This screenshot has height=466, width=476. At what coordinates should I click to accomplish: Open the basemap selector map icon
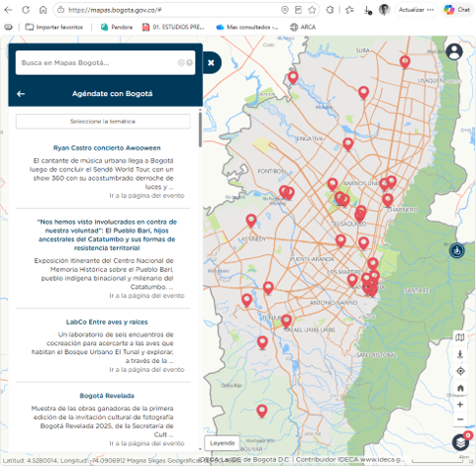click(460, 337)
